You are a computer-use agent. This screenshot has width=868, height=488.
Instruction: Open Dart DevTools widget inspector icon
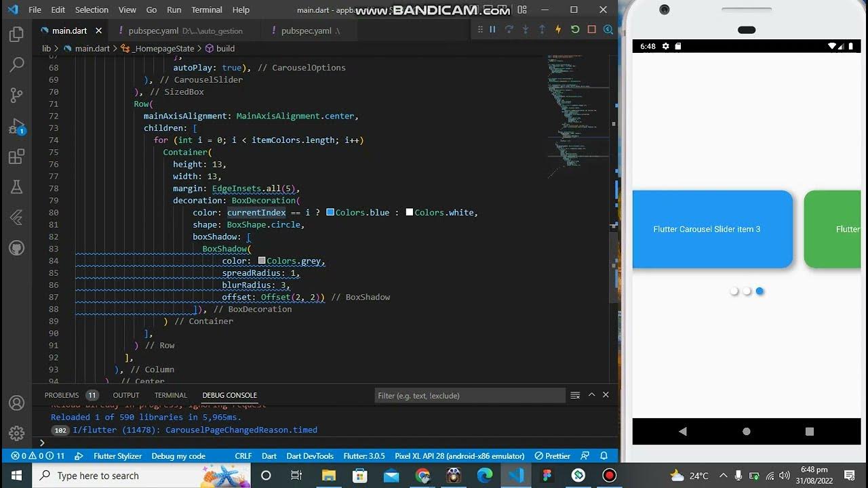click(x=608, y=30)
